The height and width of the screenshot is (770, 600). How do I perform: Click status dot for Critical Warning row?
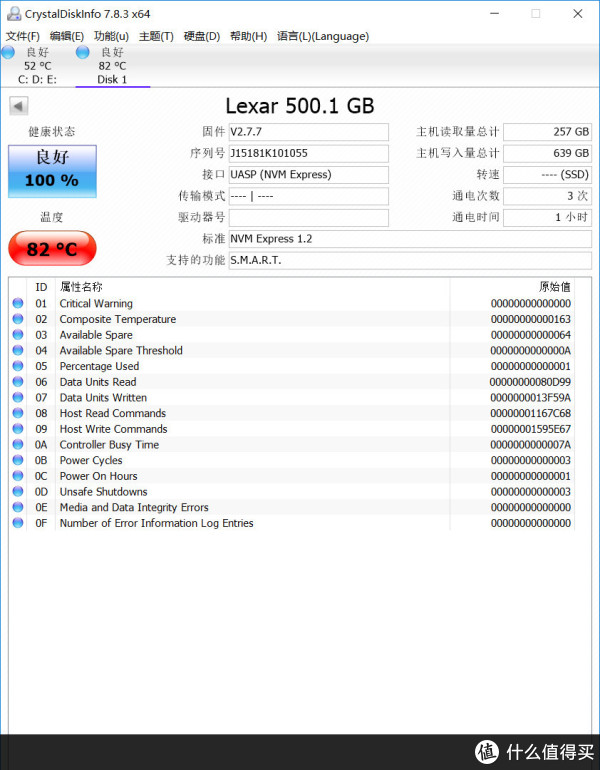coord(18,303)
